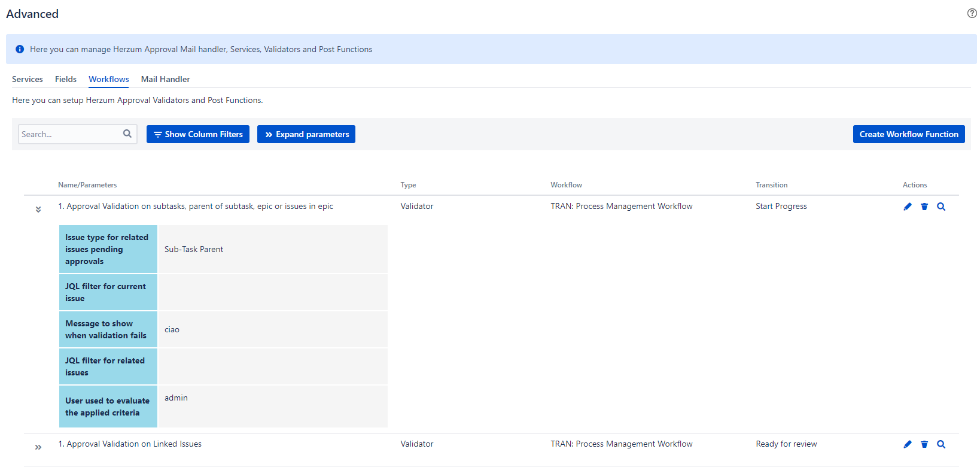Expand all parameters

click(306, 134)
